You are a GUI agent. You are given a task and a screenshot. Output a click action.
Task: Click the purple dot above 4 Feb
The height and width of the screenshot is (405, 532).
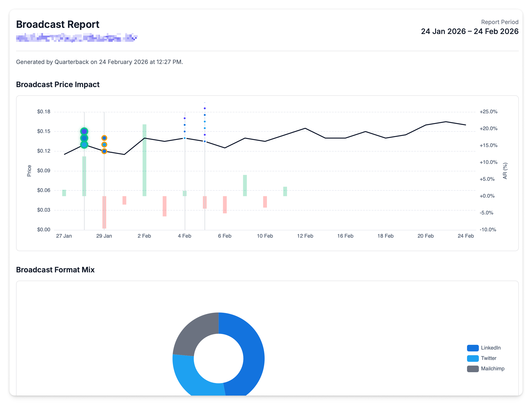184,118
